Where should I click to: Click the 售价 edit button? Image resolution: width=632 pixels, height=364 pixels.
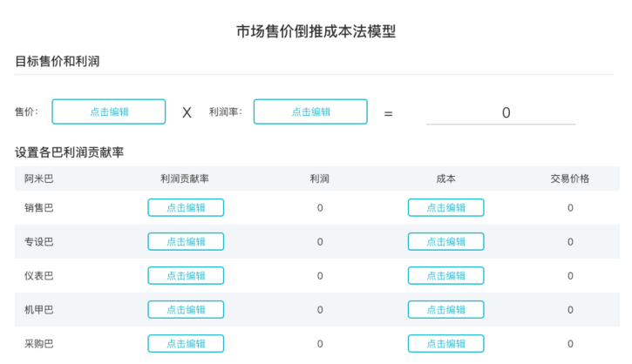pyautogui.click(x=109, y=111)
